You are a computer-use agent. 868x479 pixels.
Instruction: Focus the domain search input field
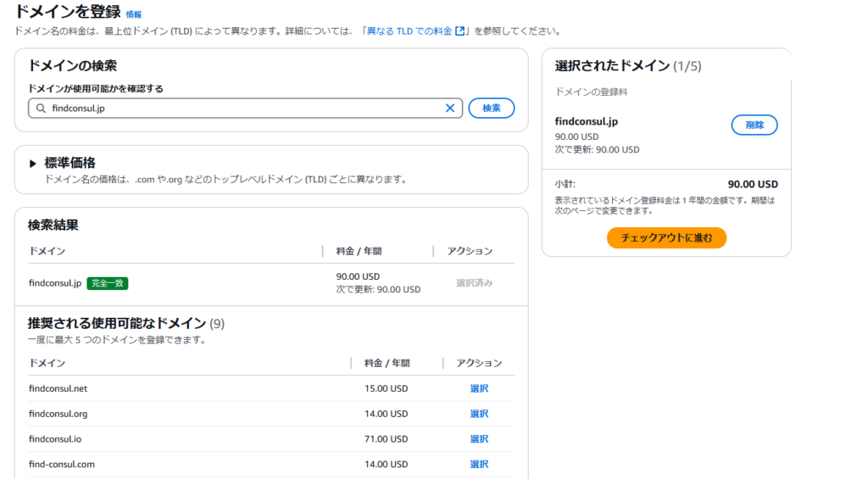(x=246, y=109)
